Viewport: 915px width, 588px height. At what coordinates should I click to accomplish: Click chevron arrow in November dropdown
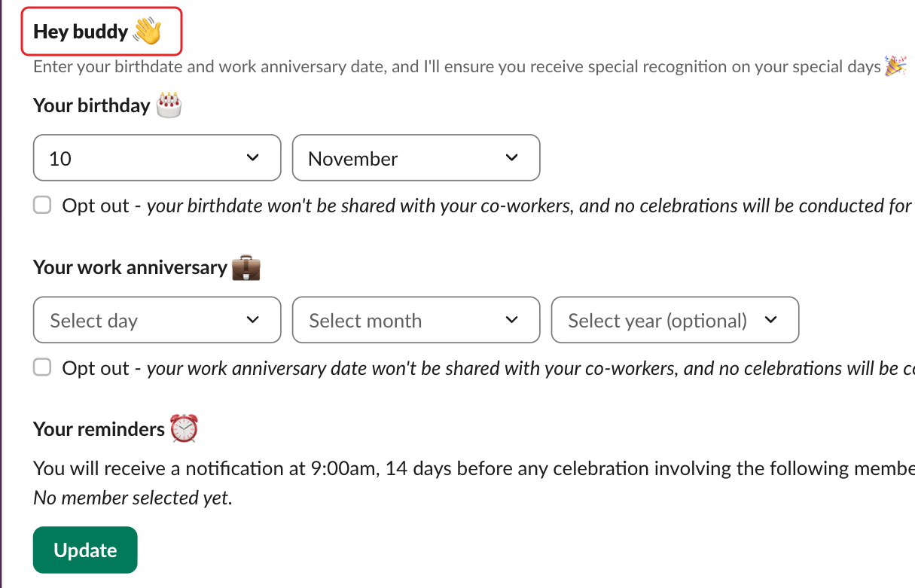[x=512, y=158]
